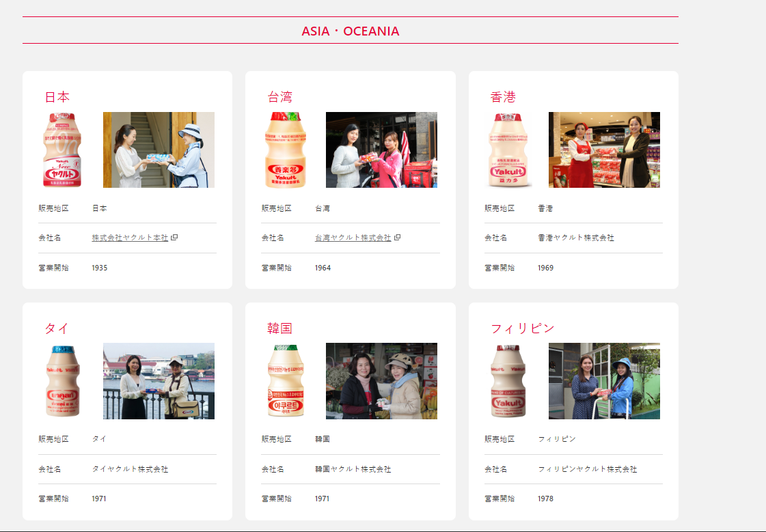Viewport: 766px width, 532px height.
Task: Click the ASIA・OCEANIA section title
Action: [351, 31]
